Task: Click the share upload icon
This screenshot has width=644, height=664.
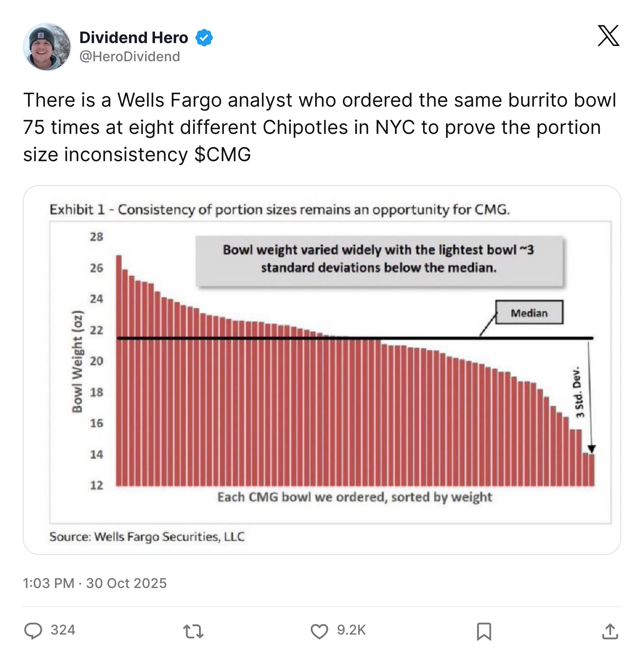Action: tap(610, 631)
